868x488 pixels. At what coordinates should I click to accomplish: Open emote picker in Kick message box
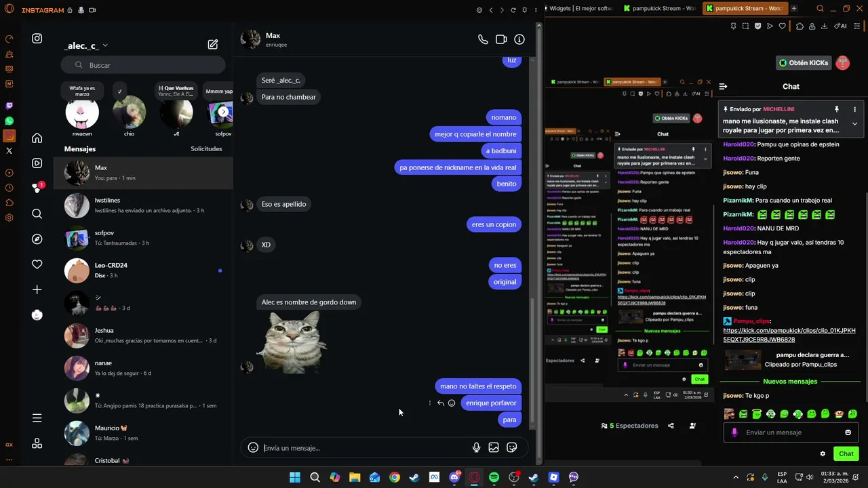pyautogui.click(x=848, y=432)
